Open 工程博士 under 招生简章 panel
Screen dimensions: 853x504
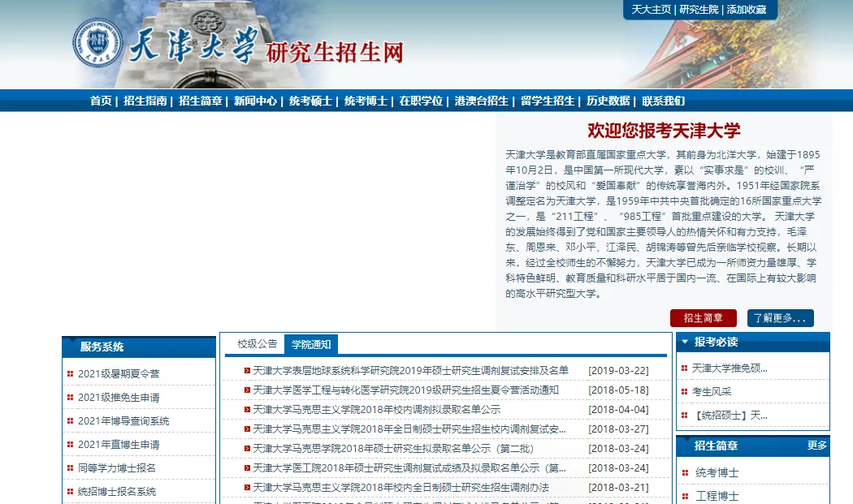pyautogui.click(x=717, y=497)
